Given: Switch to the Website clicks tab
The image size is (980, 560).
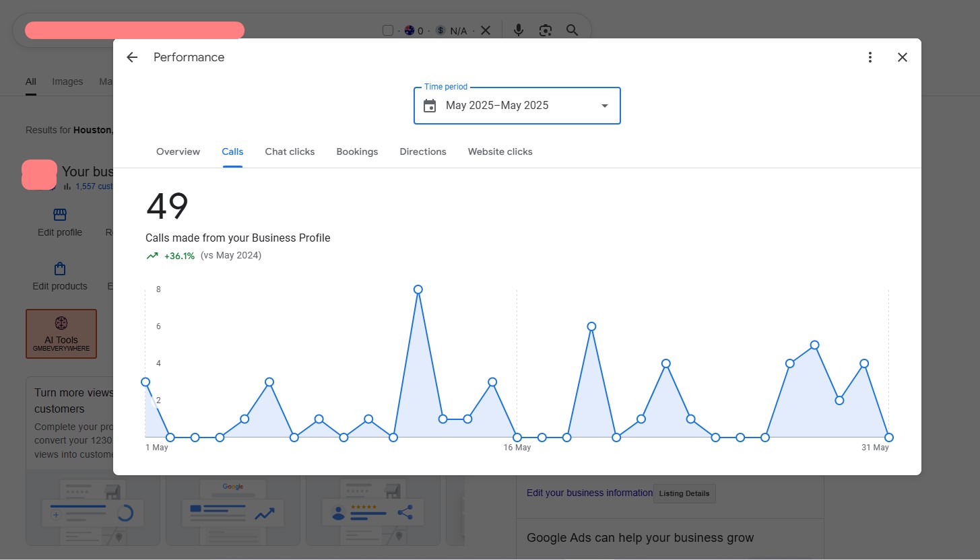Looking at the screenshot, I should [500, 151].
